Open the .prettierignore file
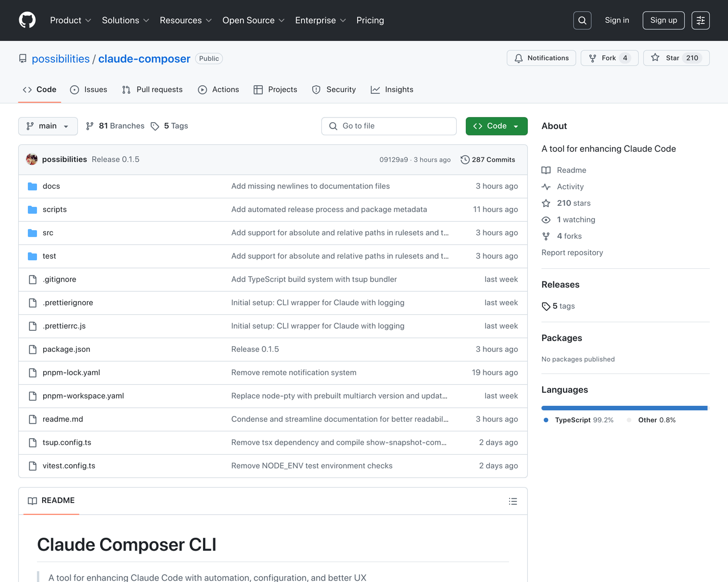The image size is (728, 582). point(68,303)
